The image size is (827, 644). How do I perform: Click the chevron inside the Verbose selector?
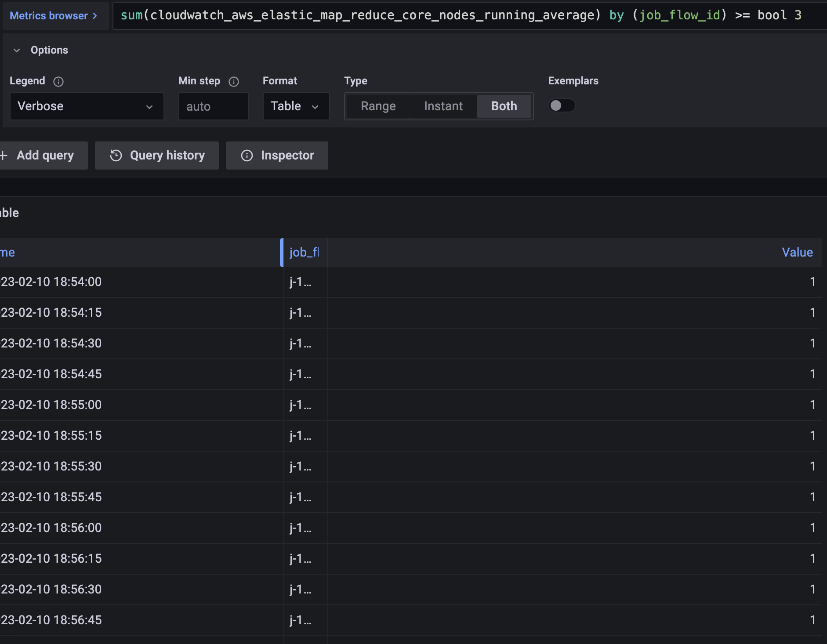click(x=149, y=106)
